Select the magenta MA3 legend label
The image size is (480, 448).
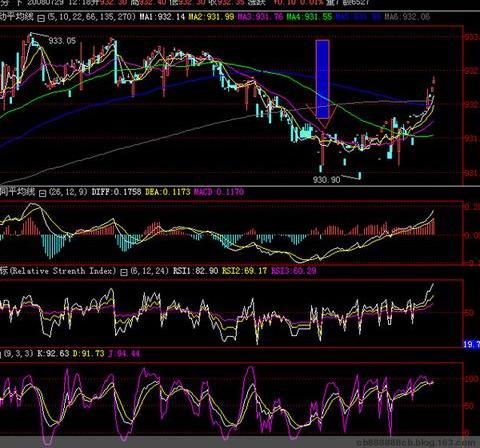click(260, 17)
